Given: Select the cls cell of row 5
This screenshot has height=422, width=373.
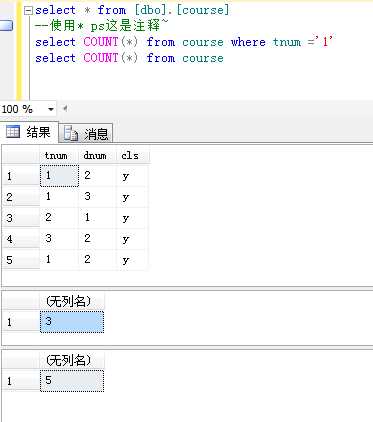Looking at the screenshot, I should pos(132,260).
